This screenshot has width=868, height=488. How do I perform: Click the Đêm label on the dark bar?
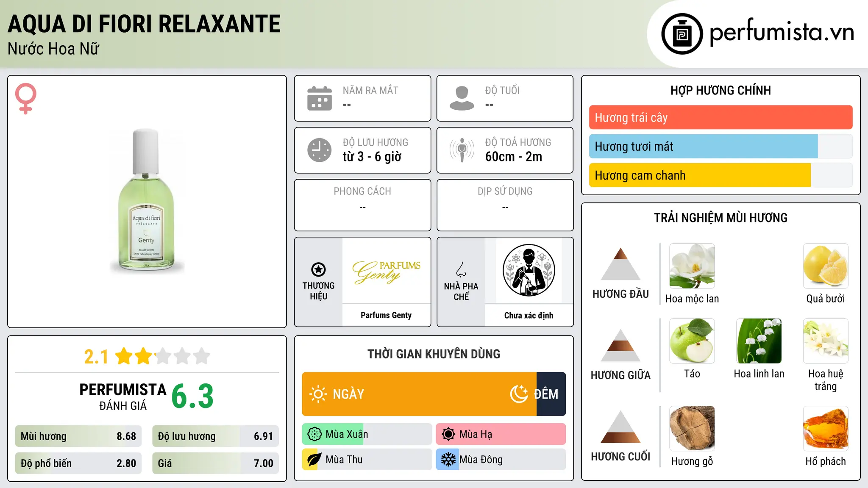[x=546, y=394]
